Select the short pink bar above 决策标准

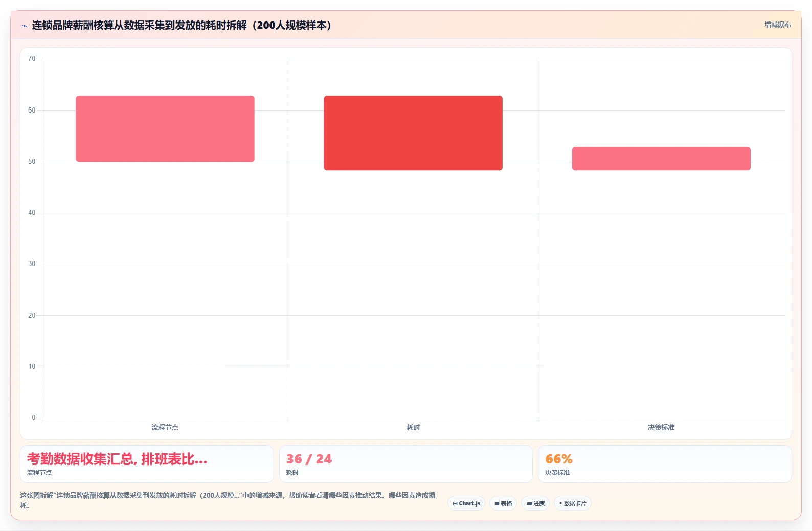tap(661, 159)
